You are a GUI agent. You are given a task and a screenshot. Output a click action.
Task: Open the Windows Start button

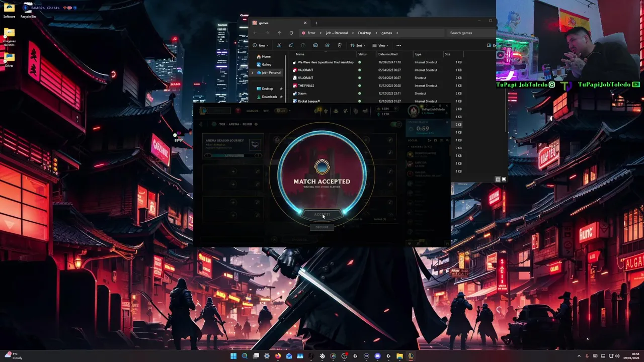[x=233, y=356]
